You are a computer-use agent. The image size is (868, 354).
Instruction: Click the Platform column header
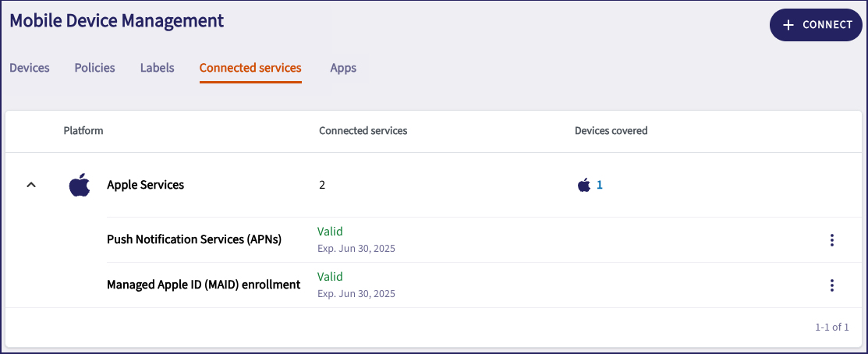(83, 130)
